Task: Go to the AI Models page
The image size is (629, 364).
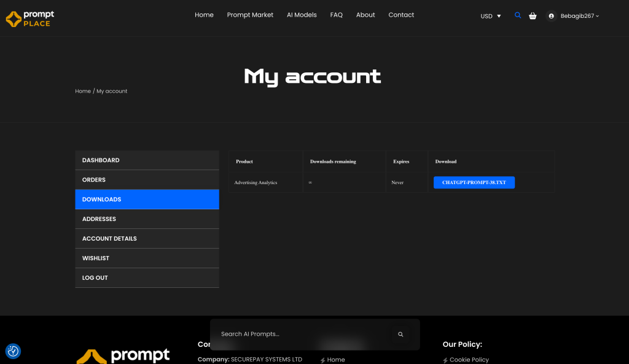Action: click(302, 15)
